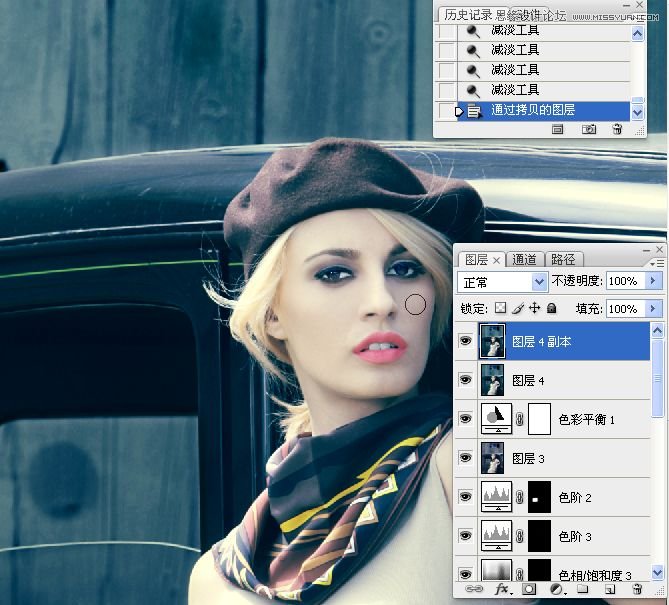Hide the 图层 4 副本 layer
The image size is (669, 605).
tap(465, 341)
